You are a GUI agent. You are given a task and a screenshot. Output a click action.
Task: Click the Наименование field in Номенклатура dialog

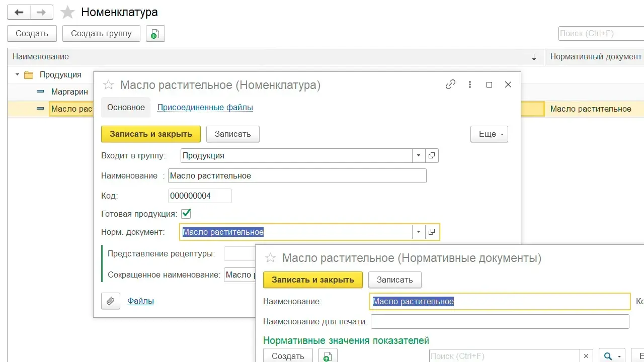[x=297, y=176]
